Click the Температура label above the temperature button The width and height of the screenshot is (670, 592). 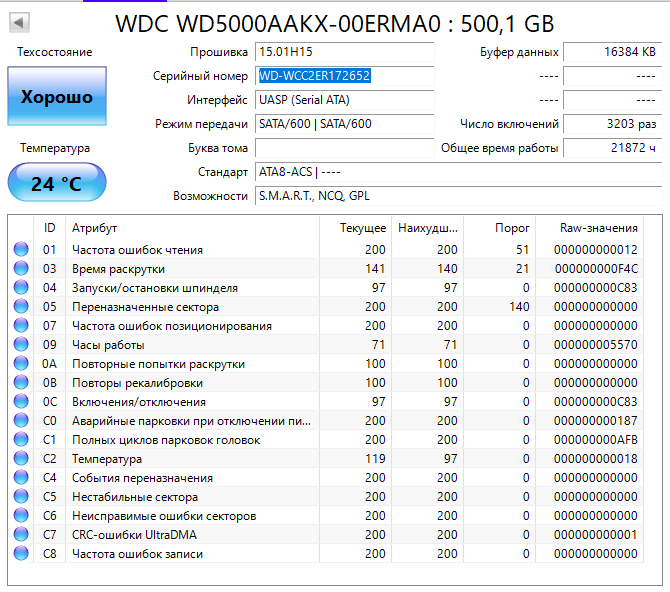[55, 148]
